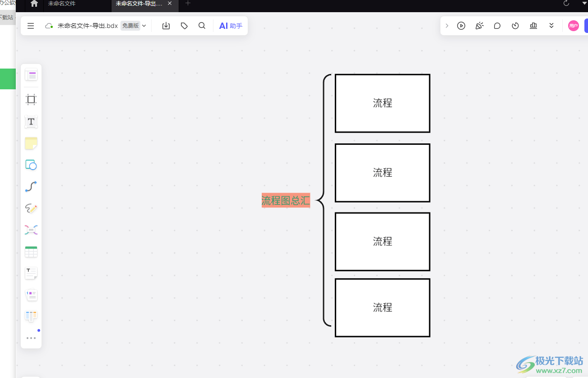Select the curly brace shape

324,200
